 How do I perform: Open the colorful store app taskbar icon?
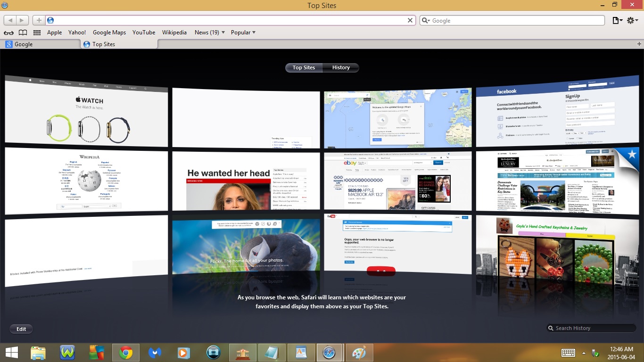(97, 353)
